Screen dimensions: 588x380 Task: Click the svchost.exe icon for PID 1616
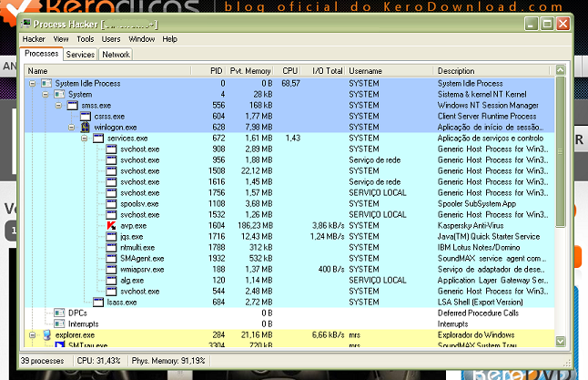tap(111, 181)
